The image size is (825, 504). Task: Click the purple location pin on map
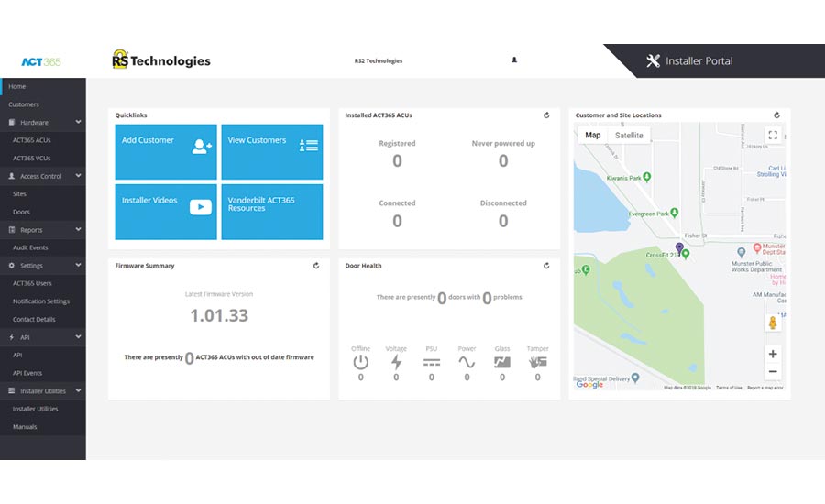(679, 247)
